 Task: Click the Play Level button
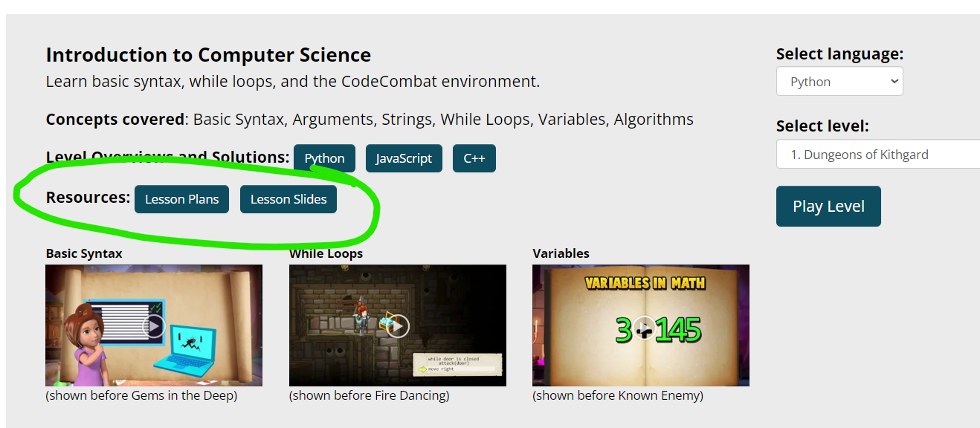coord(828,206)
